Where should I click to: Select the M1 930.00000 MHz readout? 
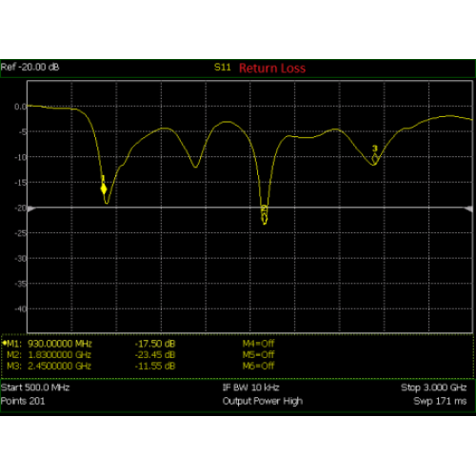point(50,344)
